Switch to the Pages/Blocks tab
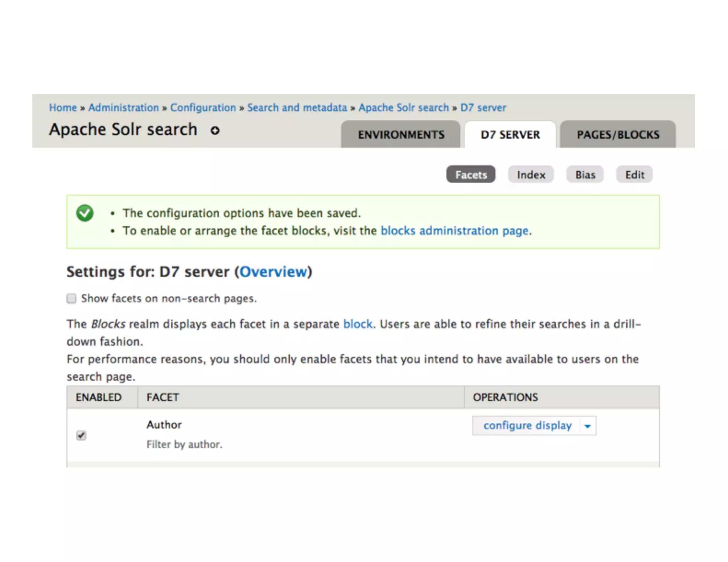The height and width of the screenshot is (562, 728). point(618,135)
